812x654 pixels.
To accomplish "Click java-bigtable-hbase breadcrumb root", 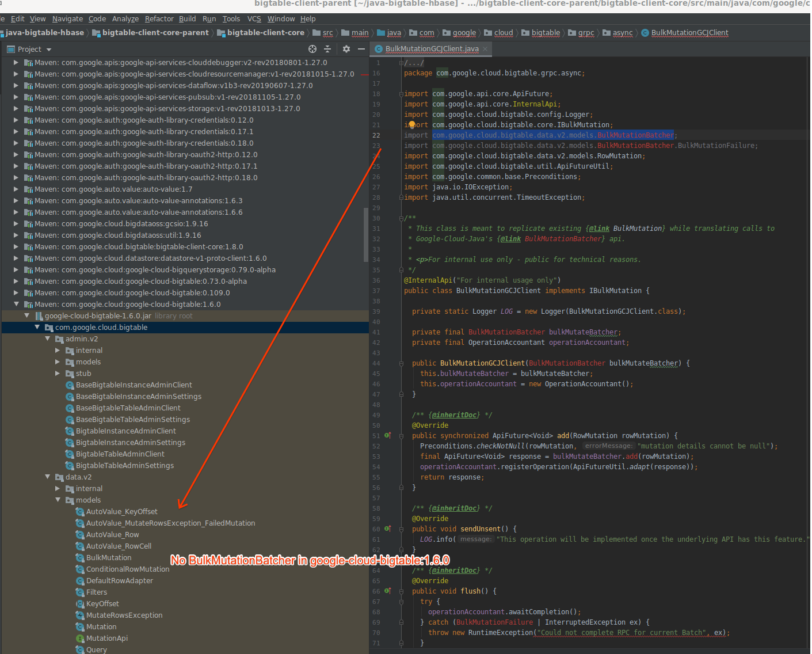I will (x=45, y=33).
